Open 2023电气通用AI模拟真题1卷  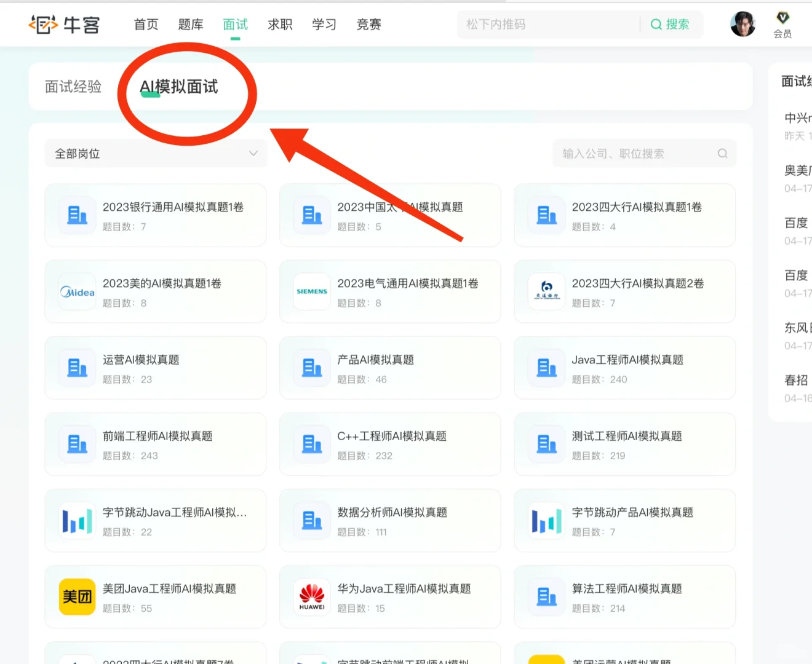coord(390,291)
